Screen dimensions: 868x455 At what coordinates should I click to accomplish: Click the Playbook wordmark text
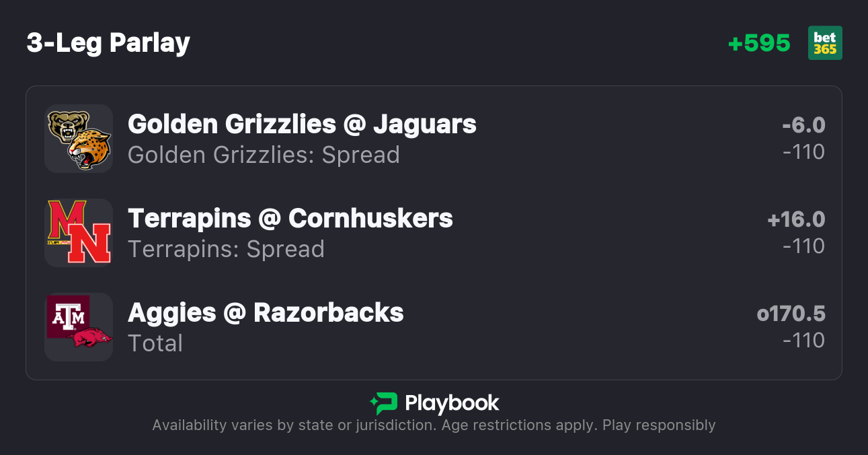[452, 403]
